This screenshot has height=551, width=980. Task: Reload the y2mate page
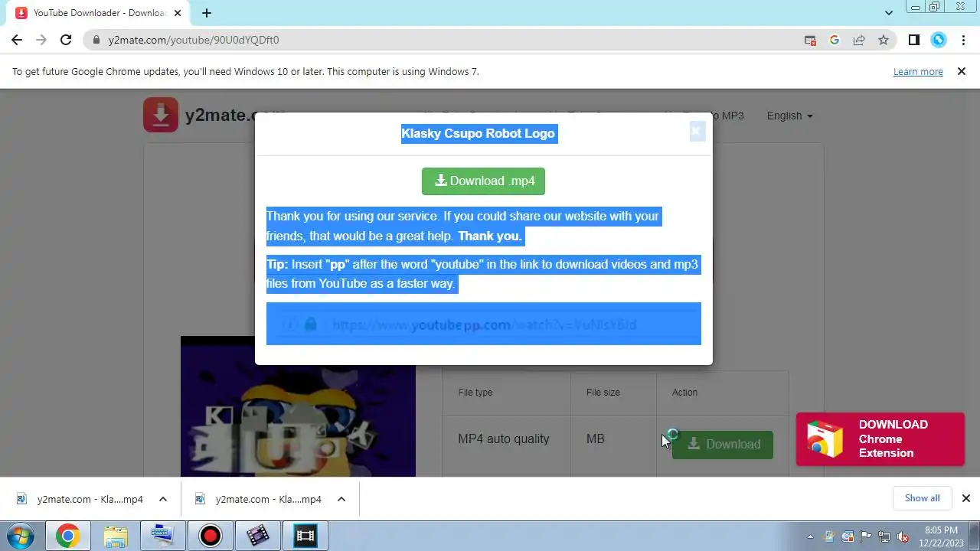tap(66, 40)
